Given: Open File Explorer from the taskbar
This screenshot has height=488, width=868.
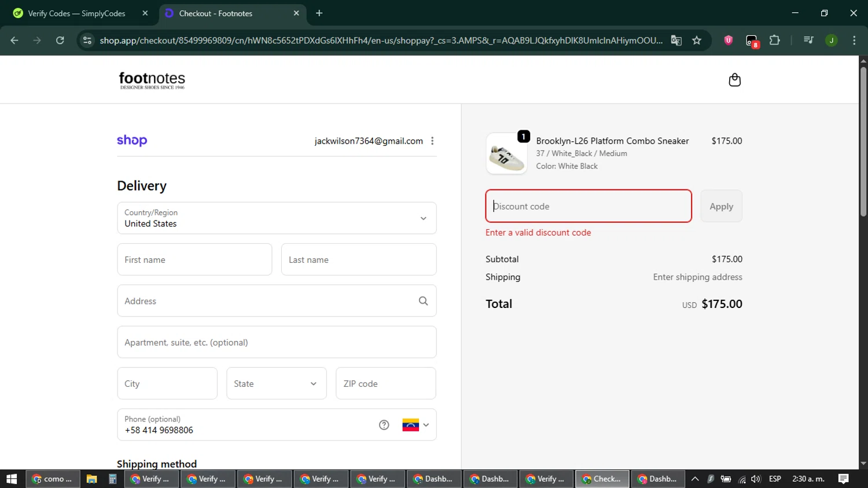Looking at the screenshot, I should [x=91, y=479].
